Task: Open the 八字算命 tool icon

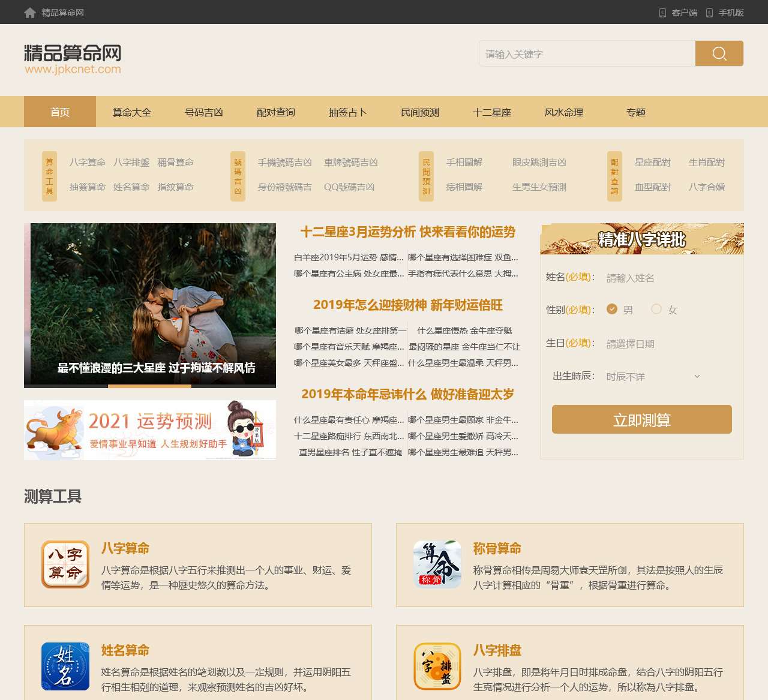Action: (x=65, y=564)
